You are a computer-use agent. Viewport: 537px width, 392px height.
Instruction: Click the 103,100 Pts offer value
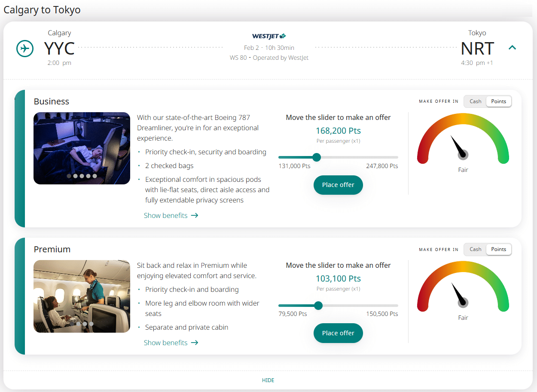point(338,279)
